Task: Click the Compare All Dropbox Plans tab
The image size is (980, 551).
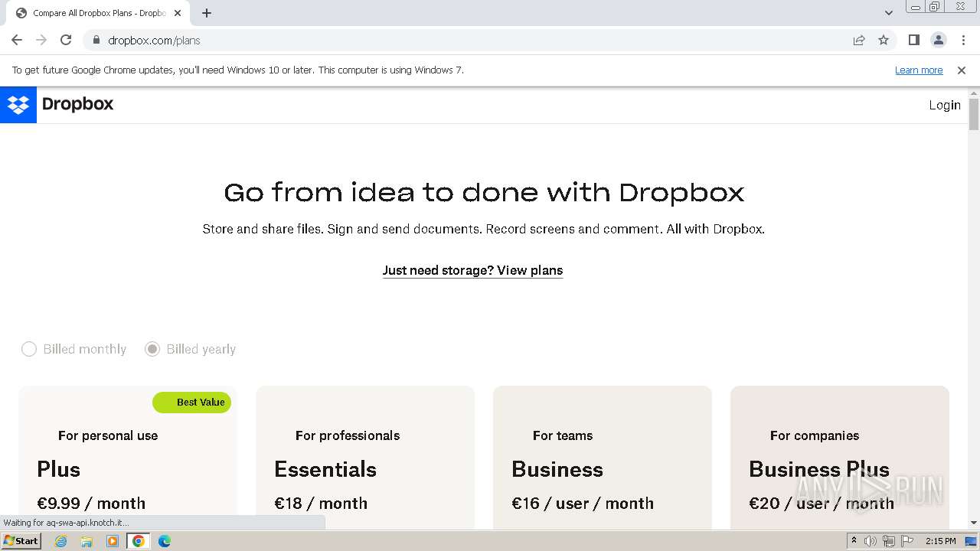Action: point(97,13)
